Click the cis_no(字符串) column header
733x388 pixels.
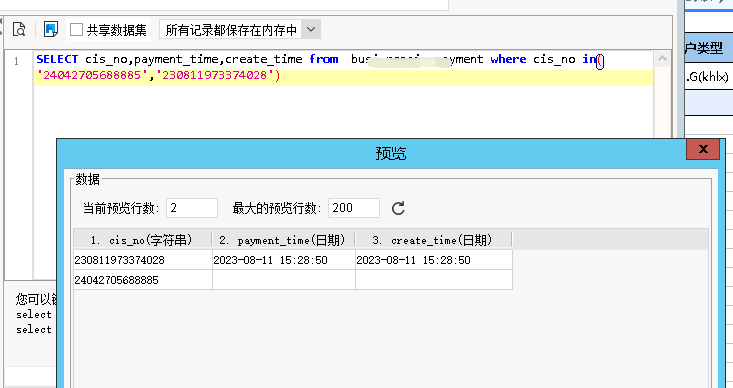[143, 240]
